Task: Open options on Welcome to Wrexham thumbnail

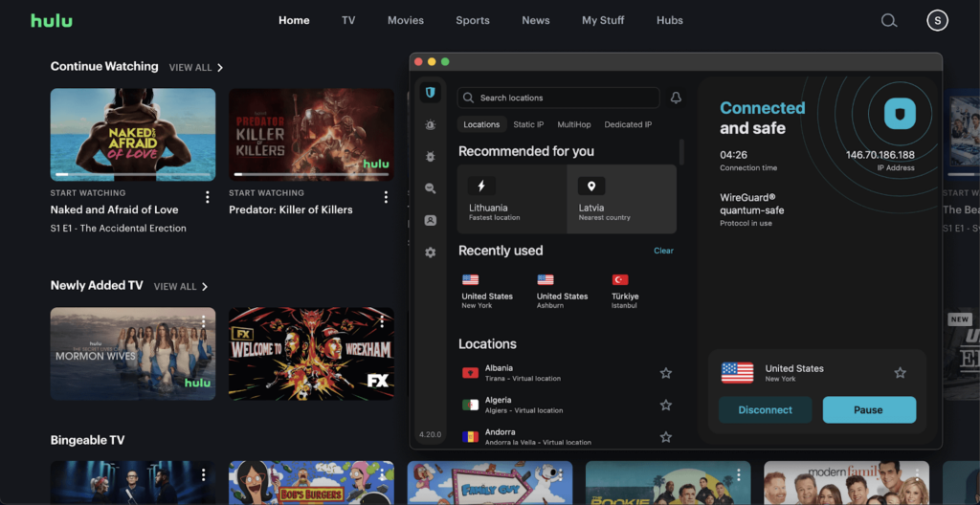Action: pyautogui.click(x=381, y=321)
